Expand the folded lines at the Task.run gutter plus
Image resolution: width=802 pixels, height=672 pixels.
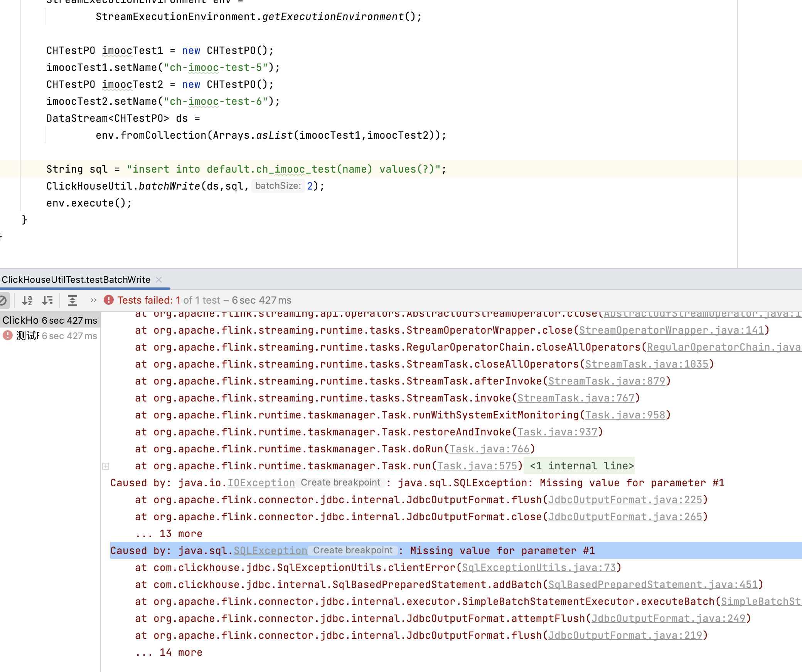[106, 466]
